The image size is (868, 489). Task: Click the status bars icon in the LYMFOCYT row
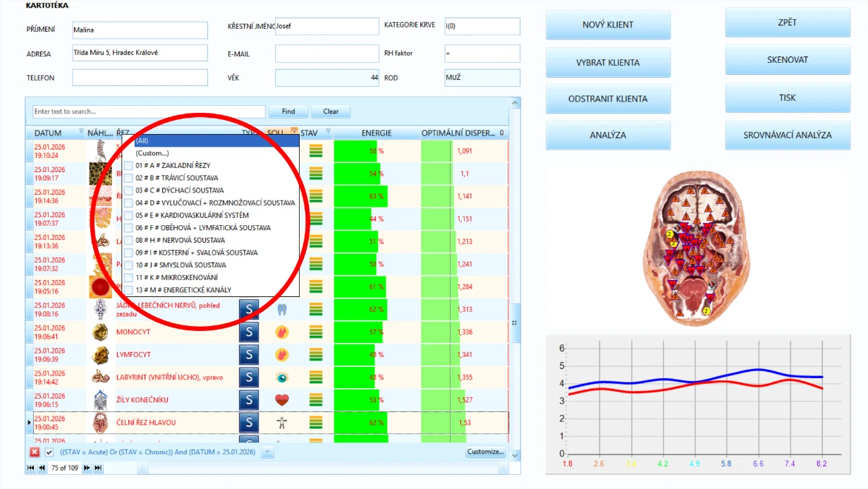click(x=316, y=354)
